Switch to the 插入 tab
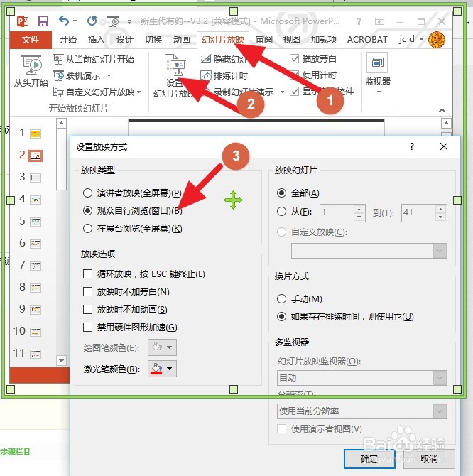 (96, 40)
